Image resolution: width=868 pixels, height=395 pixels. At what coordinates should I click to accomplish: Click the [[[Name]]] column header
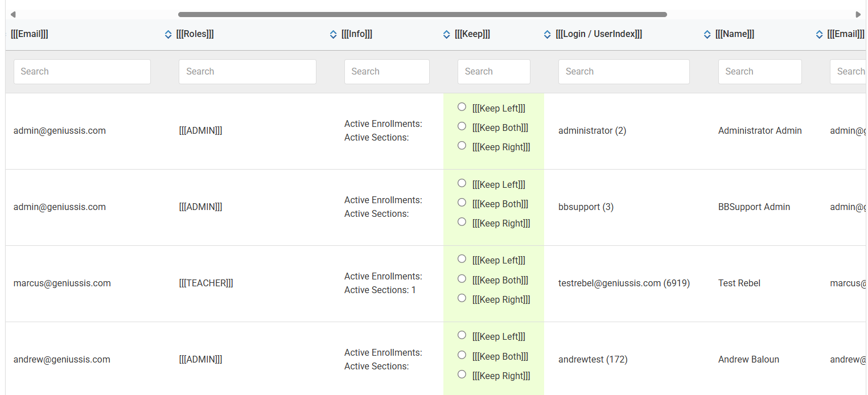(734, 34)
